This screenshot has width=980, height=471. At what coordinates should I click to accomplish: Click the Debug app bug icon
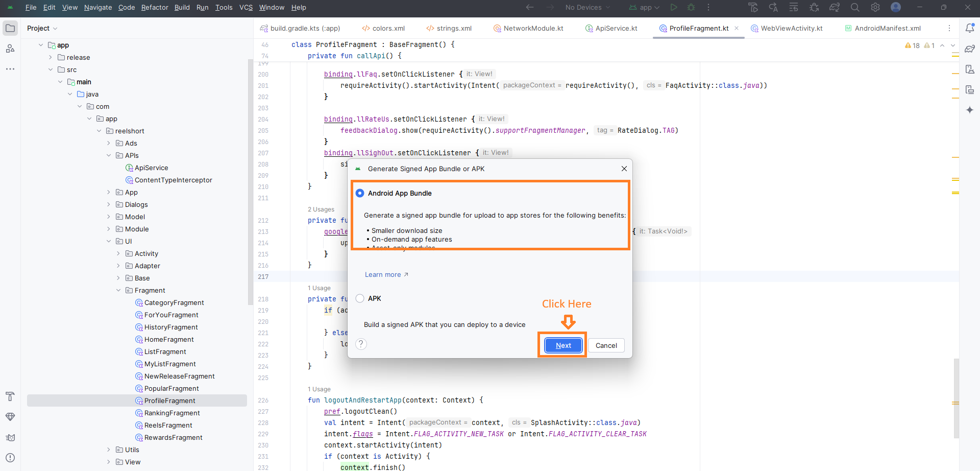click(691, 7)
